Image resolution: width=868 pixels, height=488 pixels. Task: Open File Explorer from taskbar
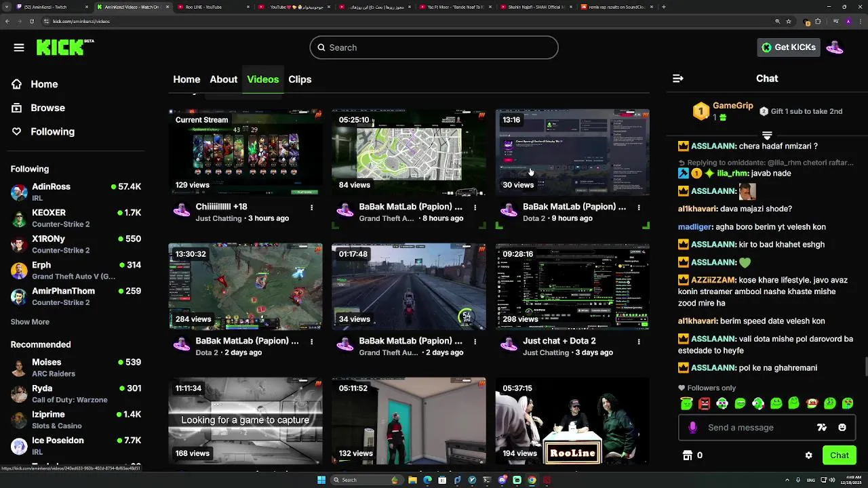point(412,480)
